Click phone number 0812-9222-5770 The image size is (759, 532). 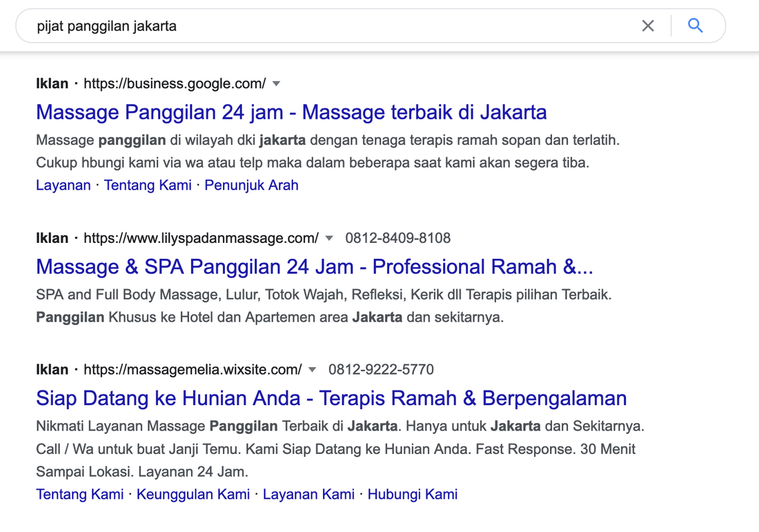(381, 370)
